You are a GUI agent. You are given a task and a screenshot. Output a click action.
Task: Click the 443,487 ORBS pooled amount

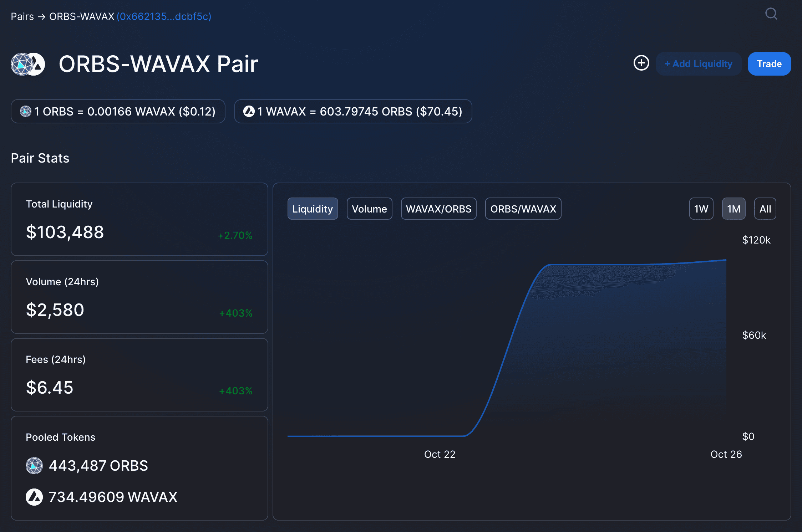98,466
